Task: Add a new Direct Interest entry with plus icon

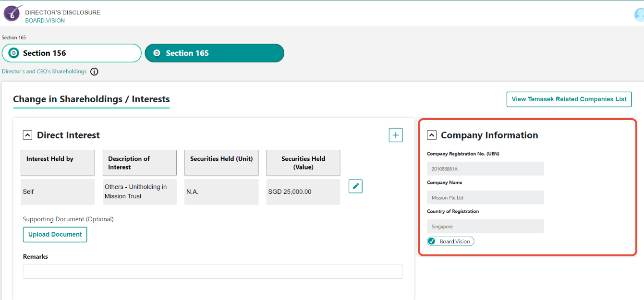Action: (396, 135)
